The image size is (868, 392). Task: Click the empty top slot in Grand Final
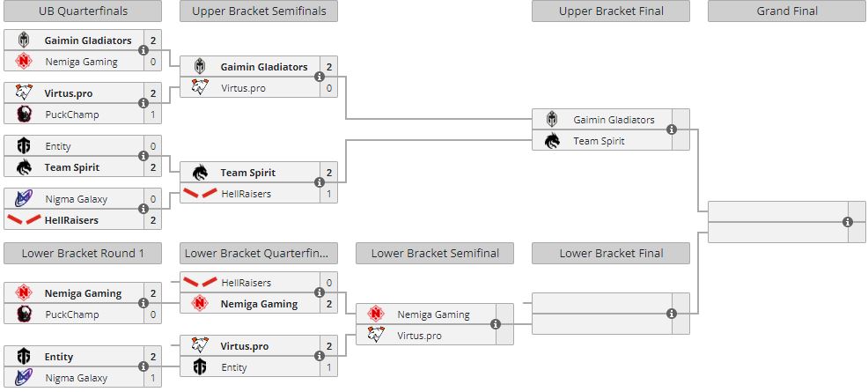pyautogui.click(x=775, y=211)
